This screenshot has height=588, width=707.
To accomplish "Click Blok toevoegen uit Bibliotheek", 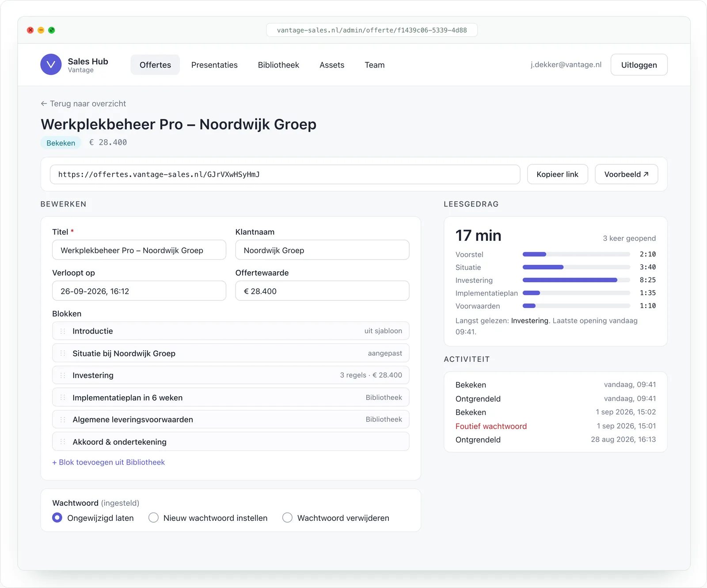I will (109, 462).
